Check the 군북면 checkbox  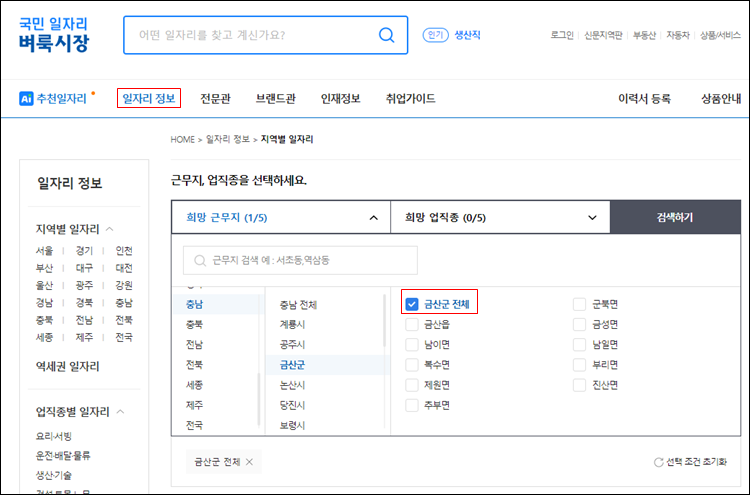tap(579, 304)
